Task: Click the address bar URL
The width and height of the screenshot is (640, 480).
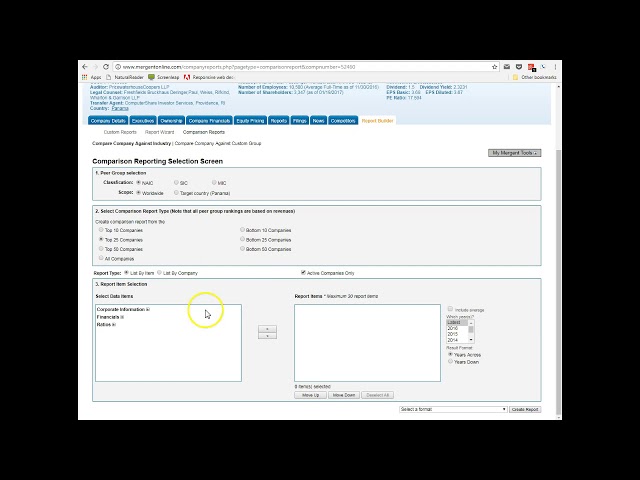Action: (x=239, y=67)
